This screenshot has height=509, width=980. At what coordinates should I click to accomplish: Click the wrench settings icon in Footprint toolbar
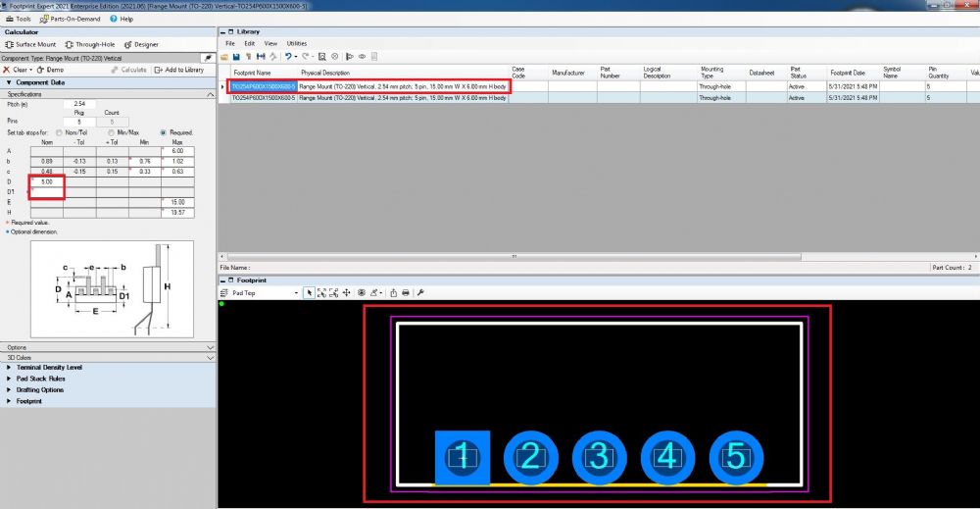click(420, 292)
